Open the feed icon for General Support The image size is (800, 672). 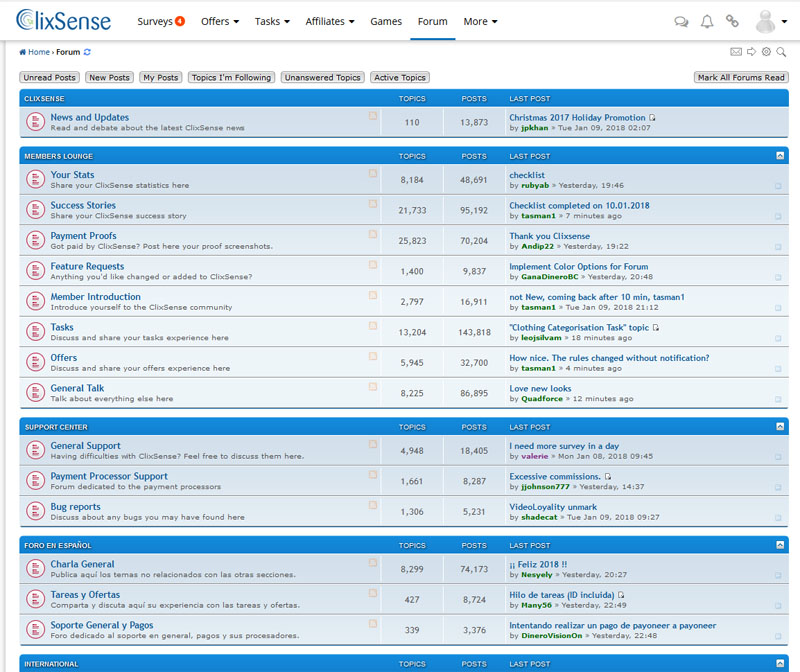(373, 444)
